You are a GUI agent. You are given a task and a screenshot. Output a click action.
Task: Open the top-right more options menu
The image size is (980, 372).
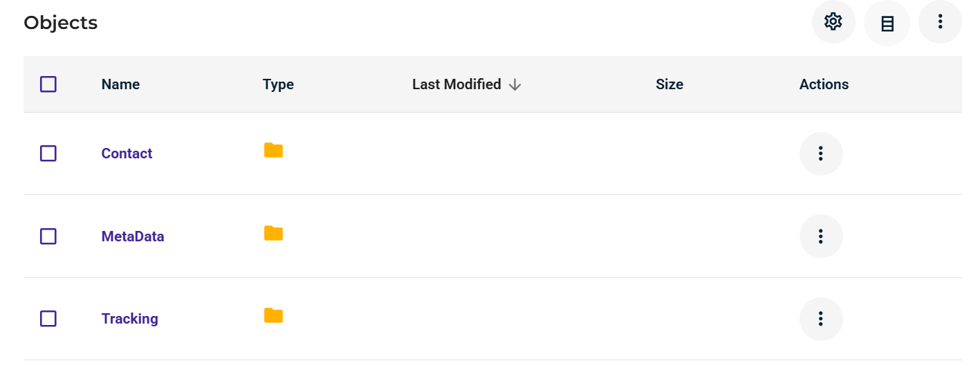pos(940,22)
